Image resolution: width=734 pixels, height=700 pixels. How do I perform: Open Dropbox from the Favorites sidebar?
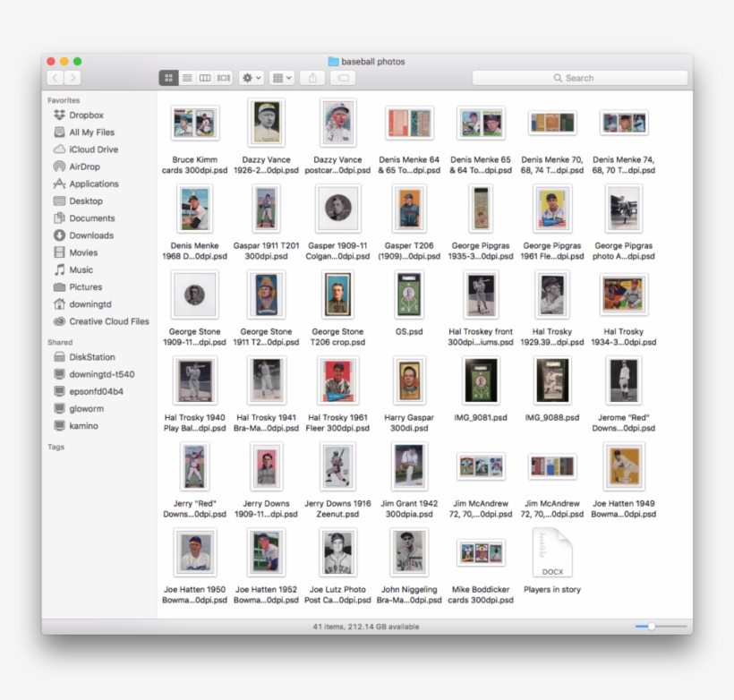tap(86, 115)
